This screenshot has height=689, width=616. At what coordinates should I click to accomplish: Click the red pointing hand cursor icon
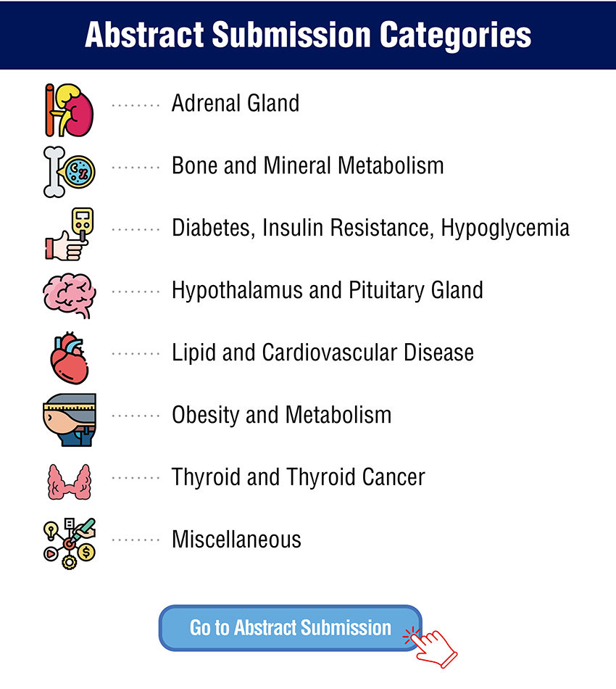(x=430, y=648)
